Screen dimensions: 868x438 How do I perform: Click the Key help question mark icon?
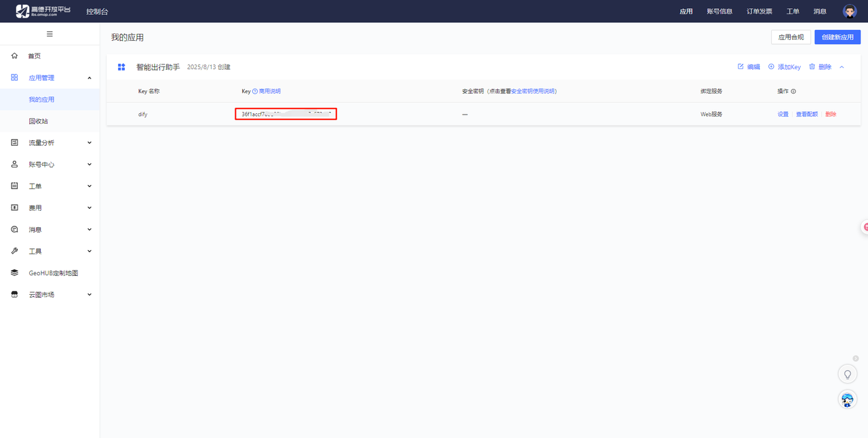click(x=255, y=91)
